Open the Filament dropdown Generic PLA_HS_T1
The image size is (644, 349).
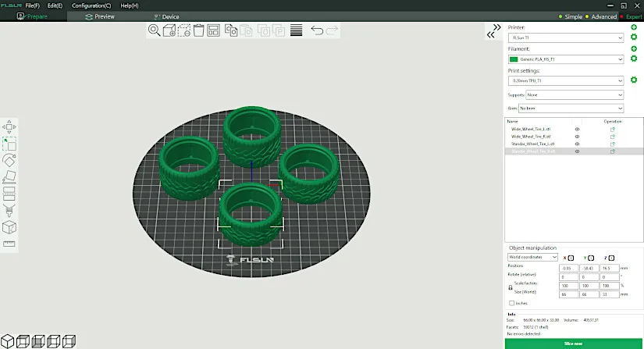[x=566, y=59]
